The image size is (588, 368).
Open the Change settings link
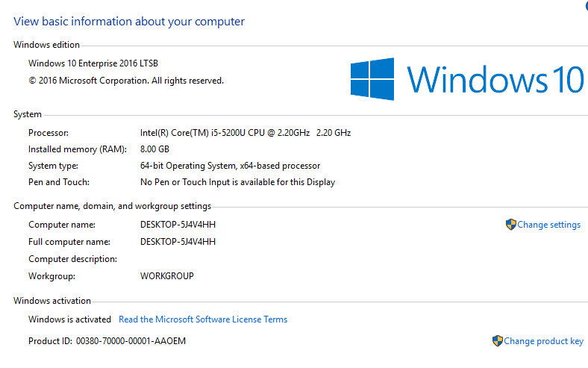[x=548, y=225]
